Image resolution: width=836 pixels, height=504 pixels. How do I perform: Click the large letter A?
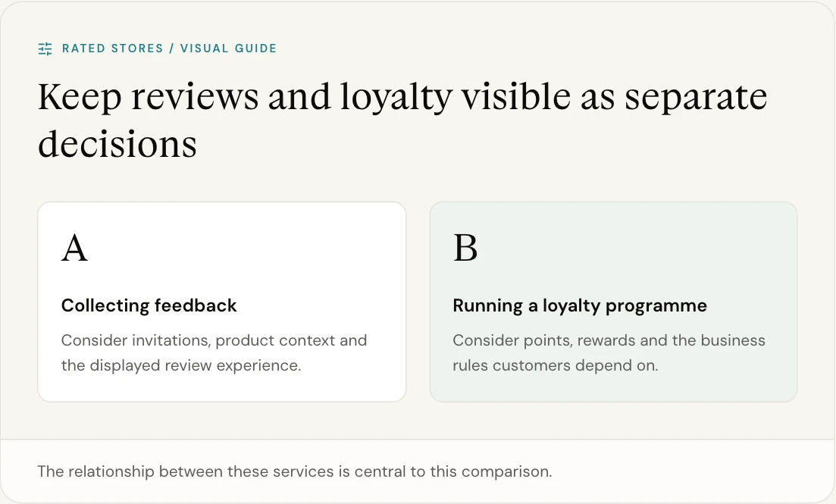point(74,248)
